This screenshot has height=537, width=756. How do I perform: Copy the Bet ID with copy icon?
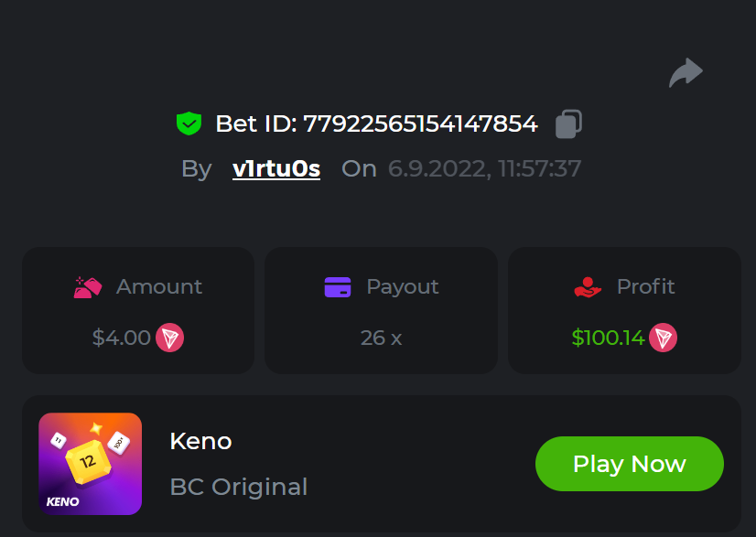[x=568, y=124]
